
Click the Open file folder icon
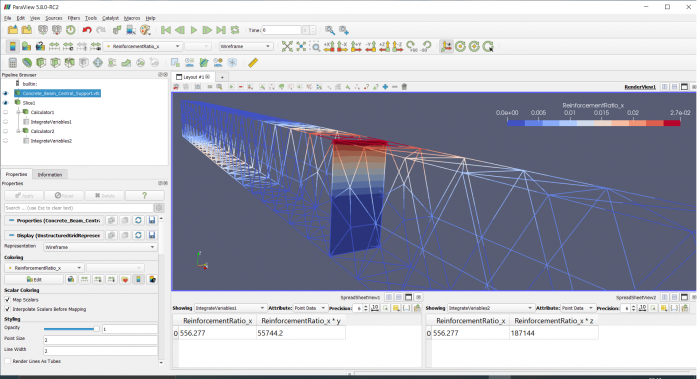12,30
